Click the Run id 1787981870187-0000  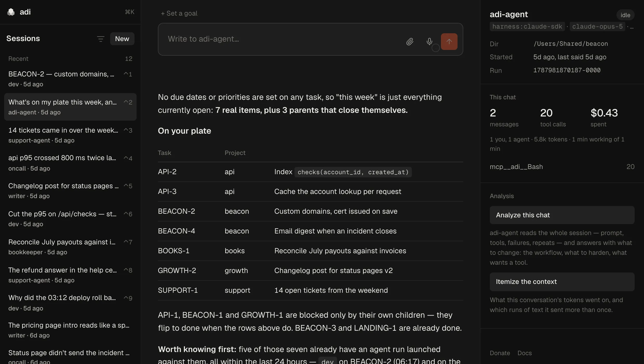click(567, 70)
